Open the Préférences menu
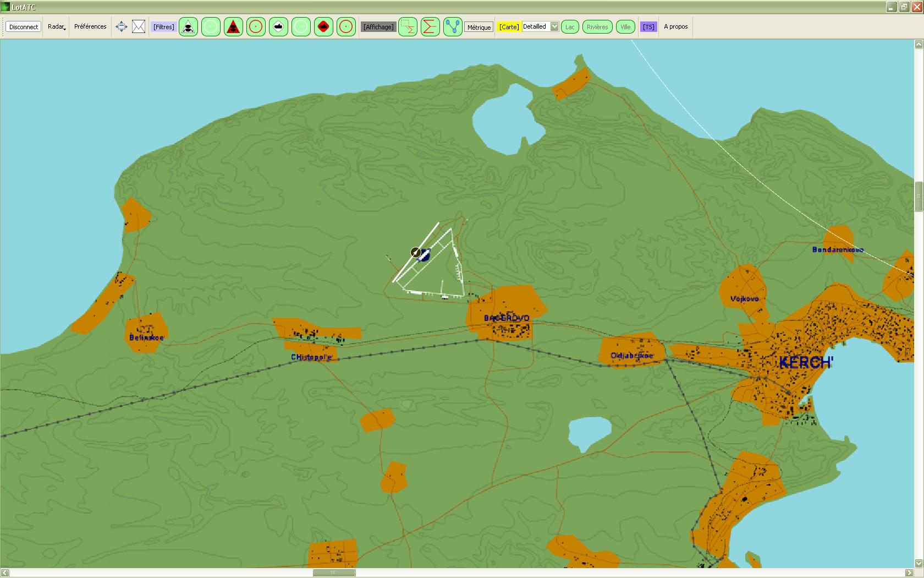Image resolution: width=924 pixels, height=578 pixels. click(x=90, y=26)
